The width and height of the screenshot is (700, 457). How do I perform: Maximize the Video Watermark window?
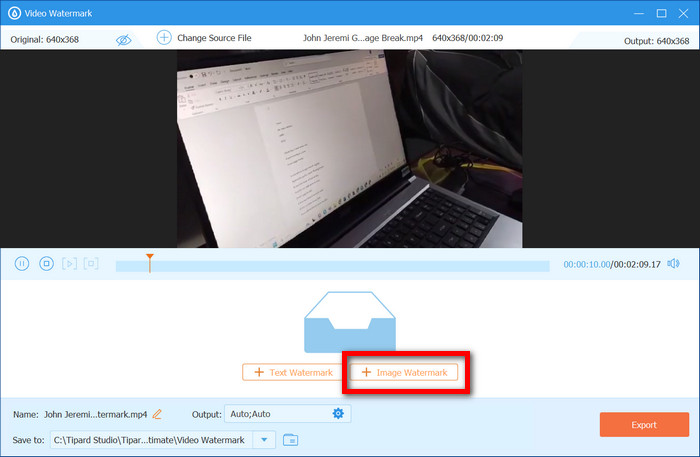point(662,13)
